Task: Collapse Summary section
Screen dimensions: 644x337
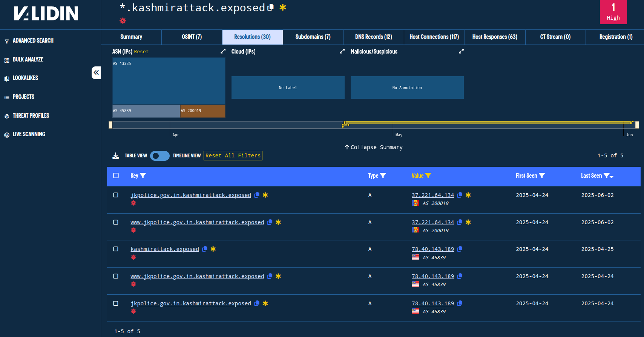Action: tap(374, 147)
